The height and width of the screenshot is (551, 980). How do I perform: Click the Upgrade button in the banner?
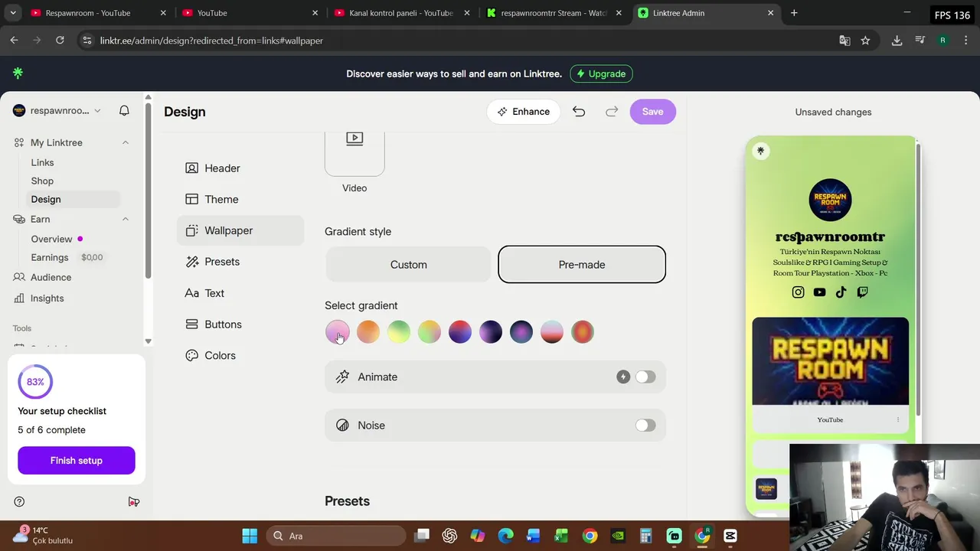(601, 73)
